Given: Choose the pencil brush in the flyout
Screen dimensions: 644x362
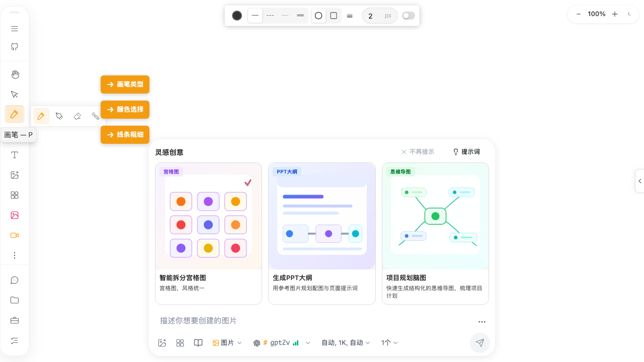Looking at the screenshot, I should (x=41, y=116).
